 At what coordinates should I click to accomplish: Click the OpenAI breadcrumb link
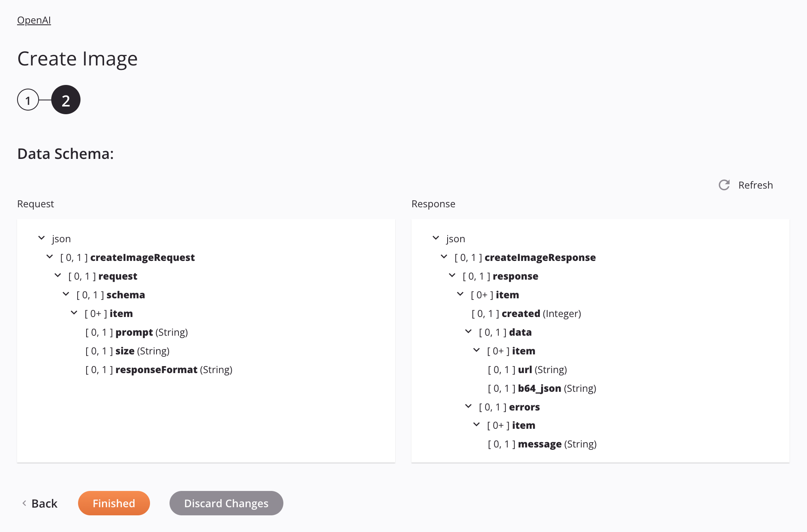[34, 20]
